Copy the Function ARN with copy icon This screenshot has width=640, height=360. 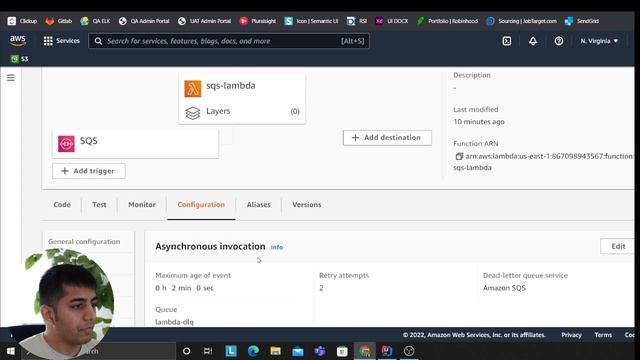[x=459, y=156]
